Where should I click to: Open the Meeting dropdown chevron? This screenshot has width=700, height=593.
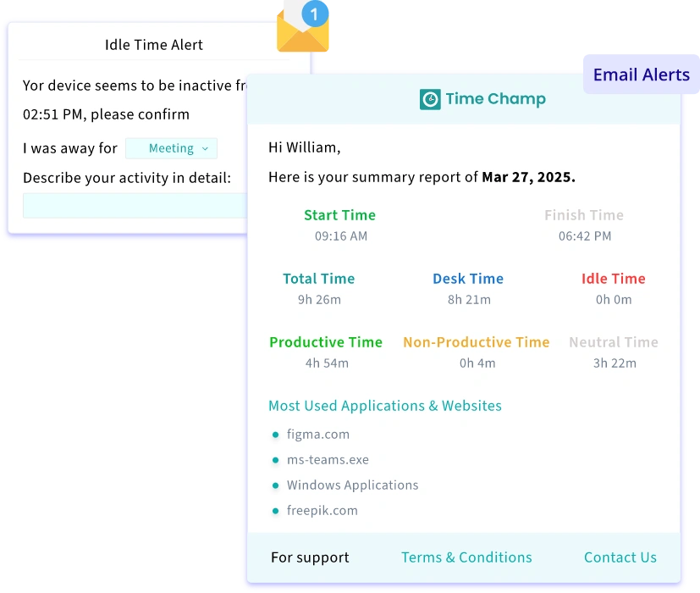pos(206,148)
